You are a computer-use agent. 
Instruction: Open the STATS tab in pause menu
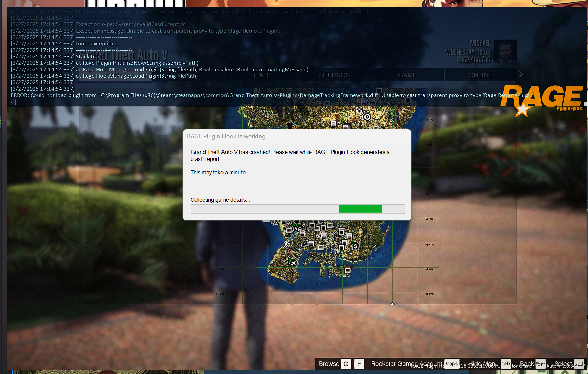(261, 75)
